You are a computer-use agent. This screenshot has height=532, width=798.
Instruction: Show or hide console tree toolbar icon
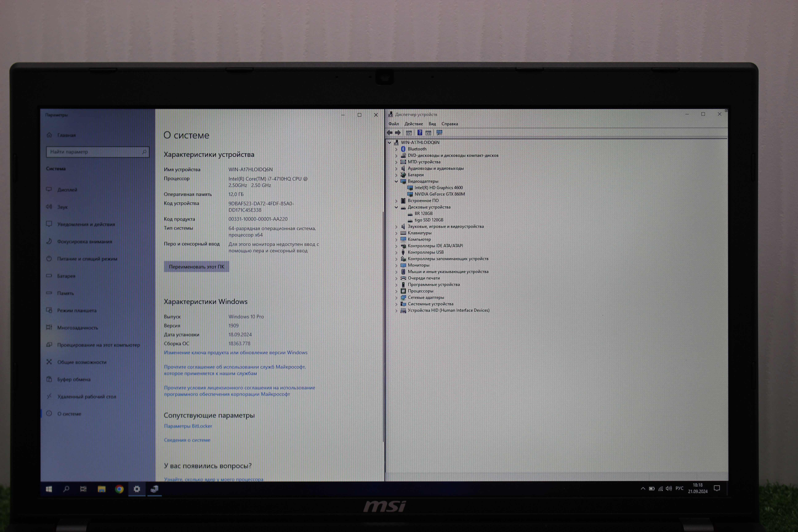(409, 133)
